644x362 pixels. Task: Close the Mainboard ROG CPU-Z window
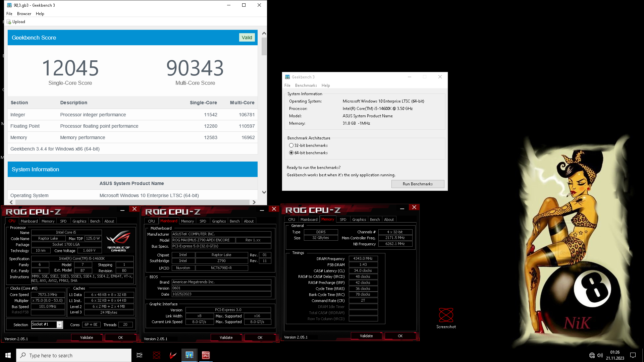pos(274,209)
